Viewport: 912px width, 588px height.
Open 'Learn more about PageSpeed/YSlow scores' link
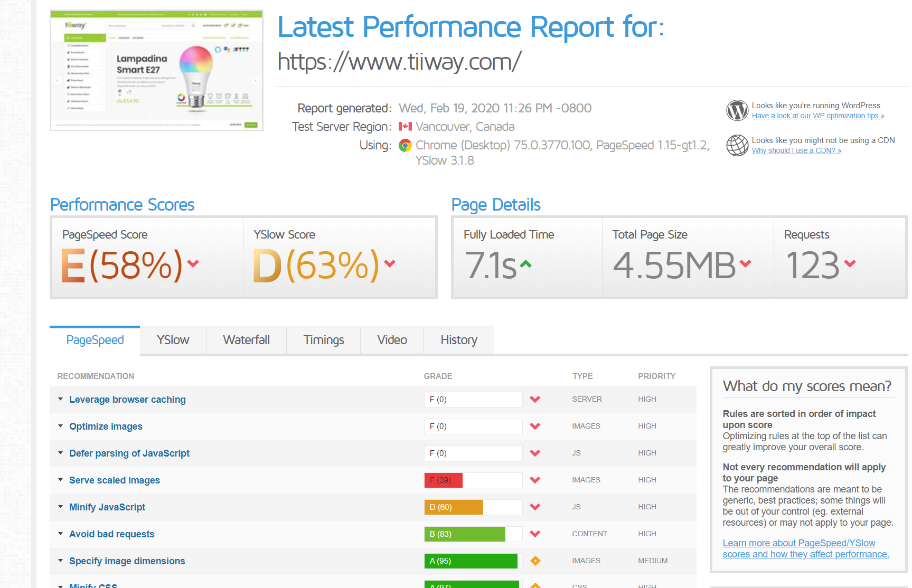pos(806,549)
